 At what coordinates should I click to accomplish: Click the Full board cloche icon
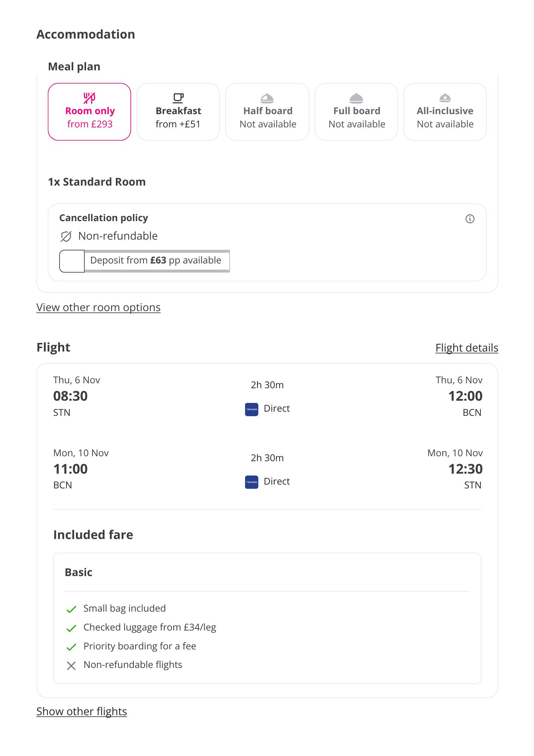point(357,98)
